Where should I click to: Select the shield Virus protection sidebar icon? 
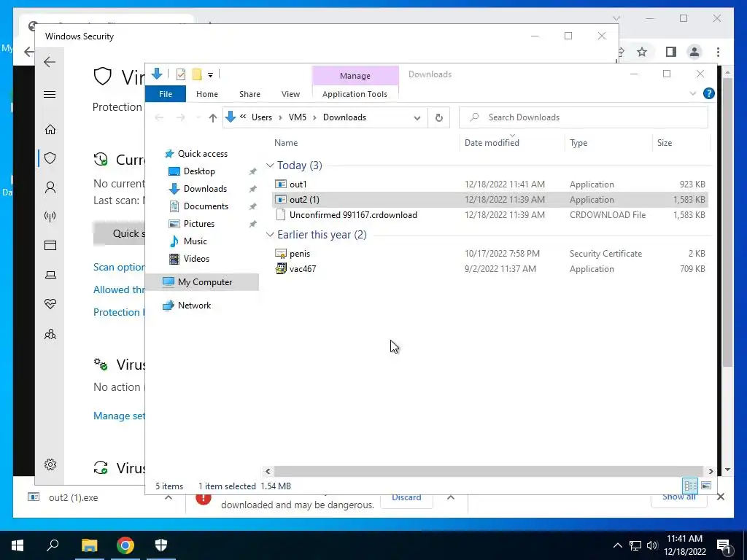50,158
